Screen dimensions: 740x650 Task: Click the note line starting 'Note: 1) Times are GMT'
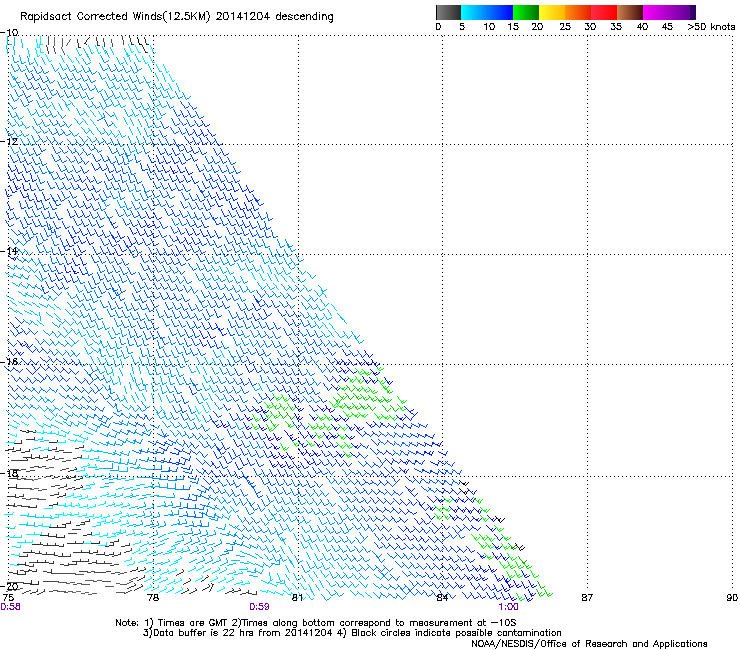coord(315,623)
